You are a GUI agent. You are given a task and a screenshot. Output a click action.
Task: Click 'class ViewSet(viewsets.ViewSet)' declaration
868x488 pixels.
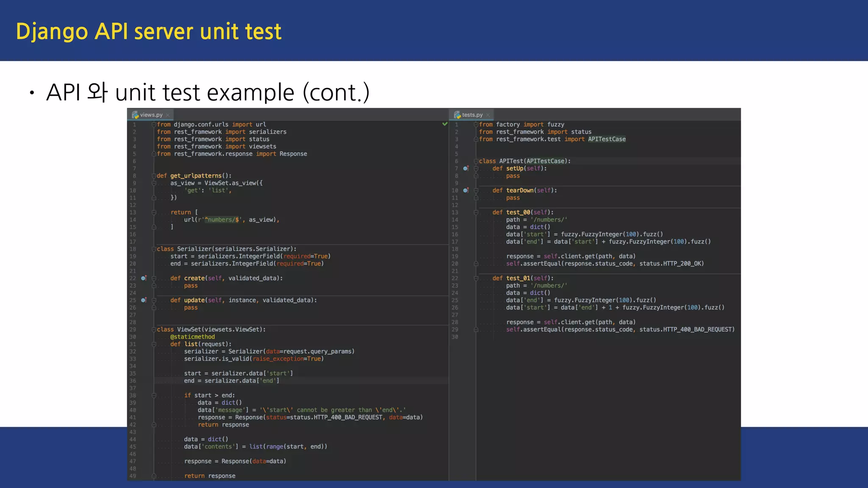click(x=211, y=330)
